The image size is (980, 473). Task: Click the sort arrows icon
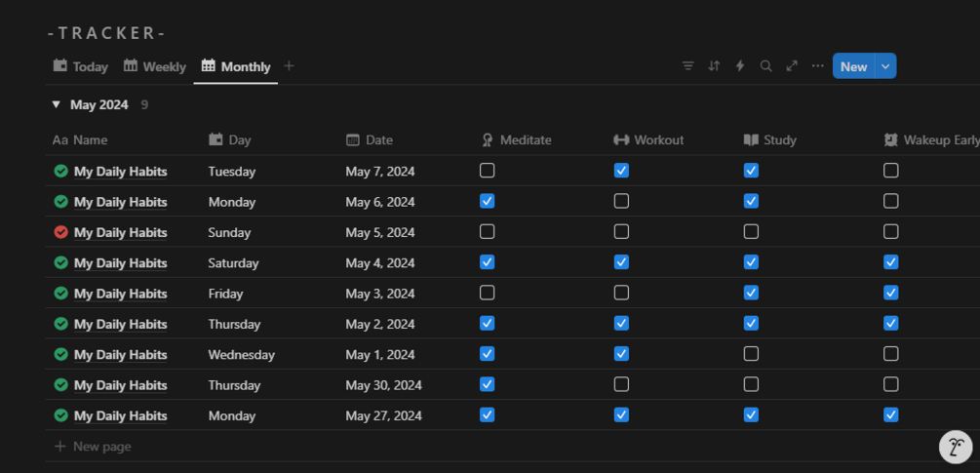pos(714,66)
